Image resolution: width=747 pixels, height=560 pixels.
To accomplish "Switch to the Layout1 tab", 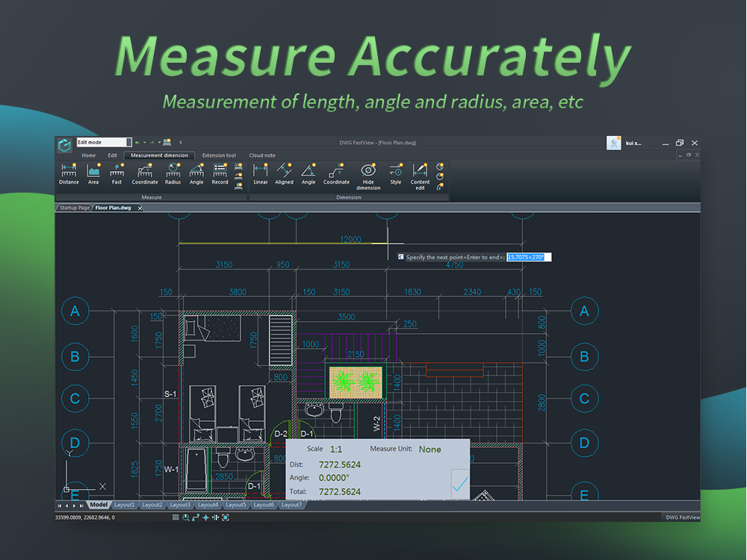I will click(124, 505).
